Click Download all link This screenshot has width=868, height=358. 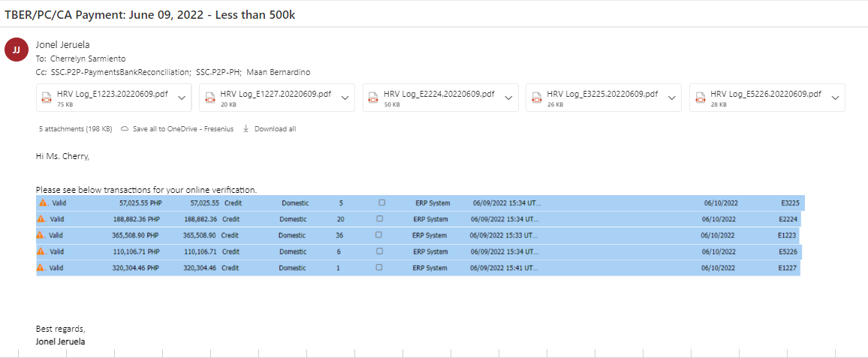[x=275, y=129]
